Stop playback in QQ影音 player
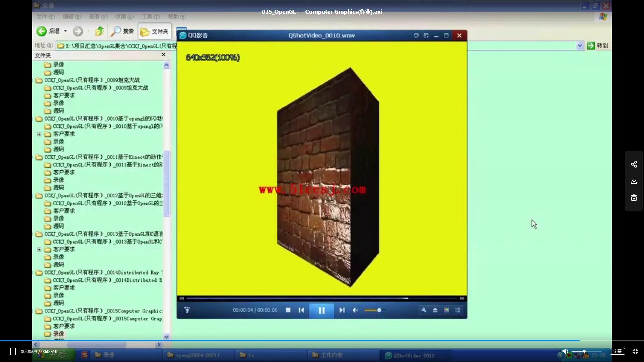This screenshot has width=644, height=362. (288, 310)
